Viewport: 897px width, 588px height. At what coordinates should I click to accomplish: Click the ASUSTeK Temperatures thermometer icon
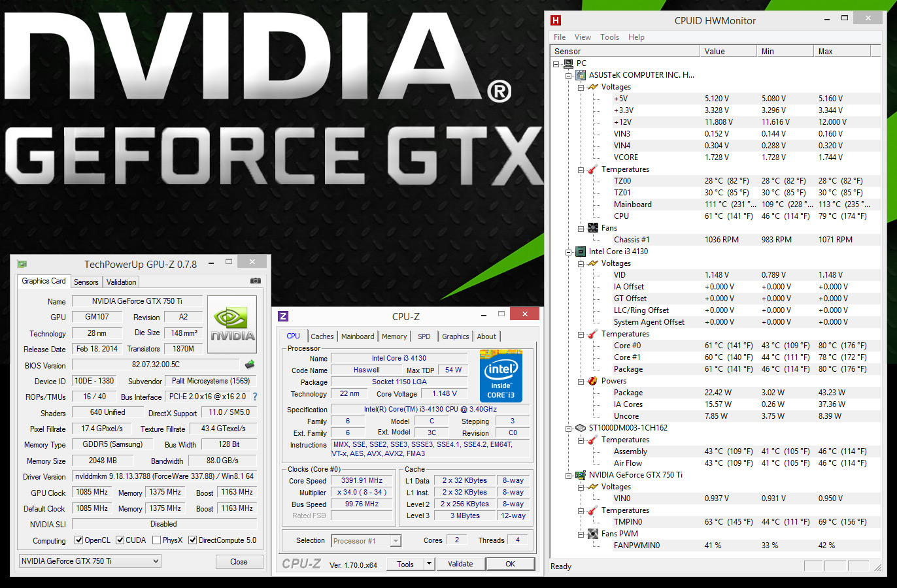[592, 169]
